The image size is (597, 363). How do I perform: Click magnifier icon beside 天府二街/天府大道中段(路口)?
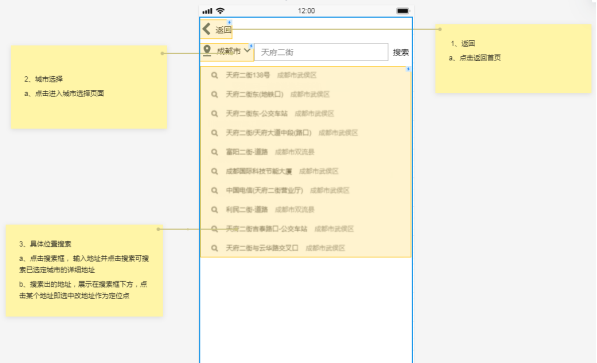click(215, 133)
